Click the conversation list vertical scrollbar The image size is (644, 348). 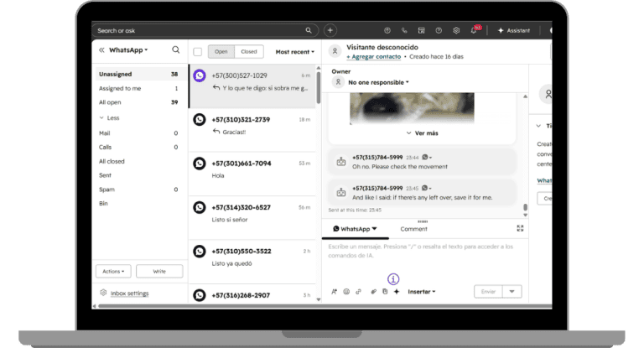pos(319,88)
